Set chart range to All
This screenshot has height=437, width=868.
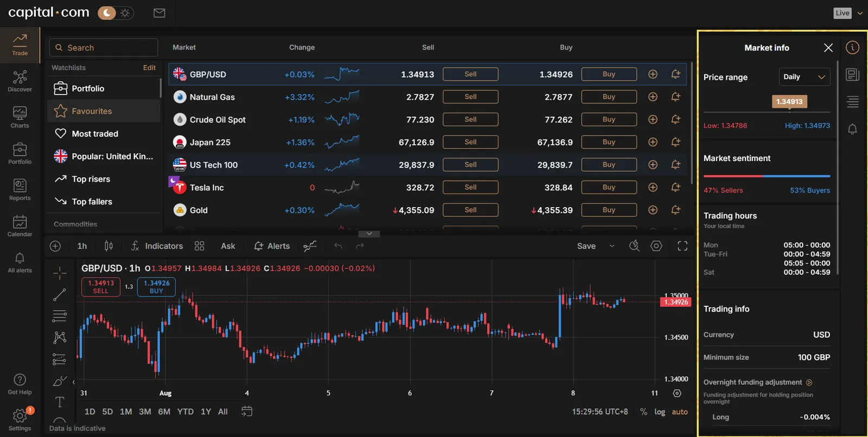(x=223, y=412)
